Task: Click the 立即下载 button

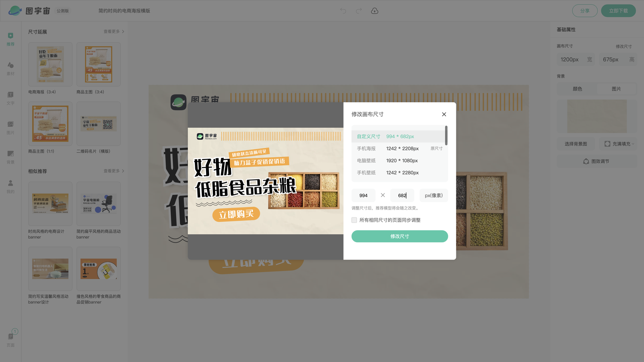Action: pos(618,11)
